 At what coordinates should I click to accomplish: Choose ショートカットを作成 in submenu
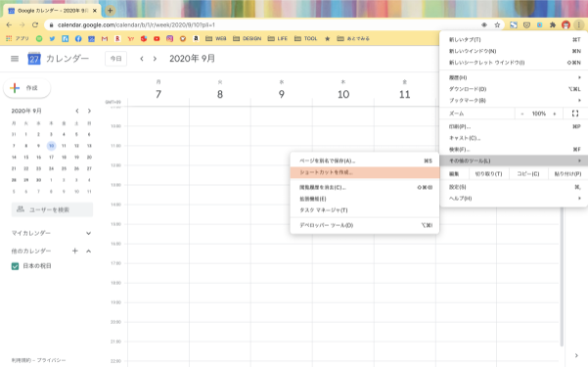[x=365, y=172]
